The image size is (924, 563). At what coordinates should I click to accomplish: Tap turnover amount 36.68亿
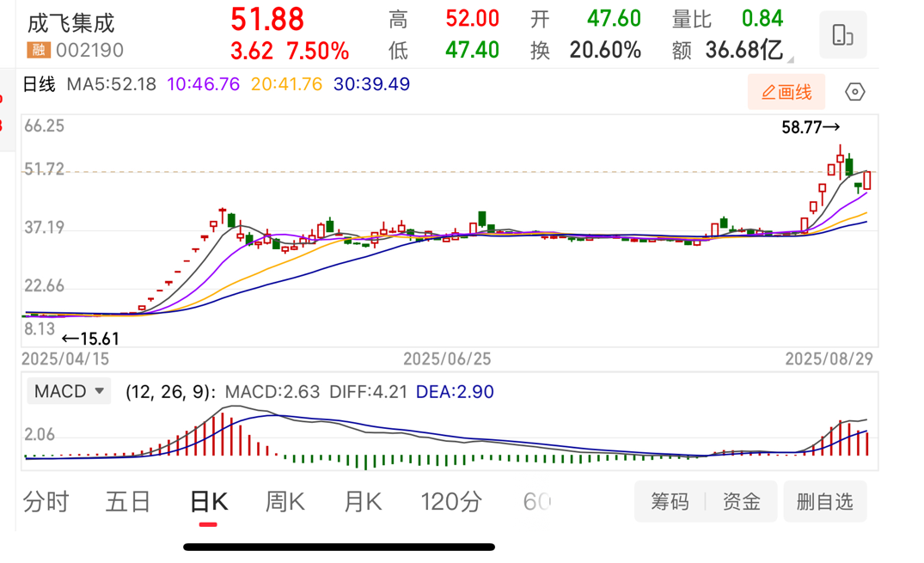743,50
